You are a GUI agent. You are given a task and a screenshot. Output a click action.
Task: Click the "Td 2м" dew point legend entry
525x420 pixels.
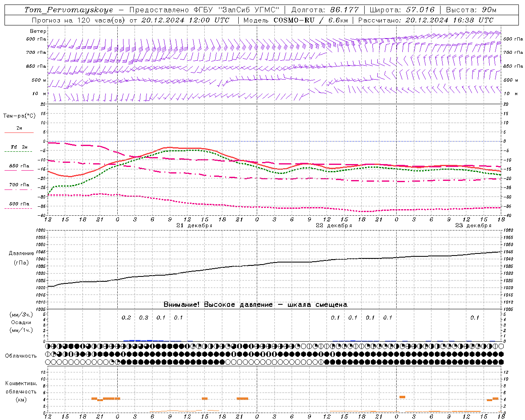[x=19, y=147]
